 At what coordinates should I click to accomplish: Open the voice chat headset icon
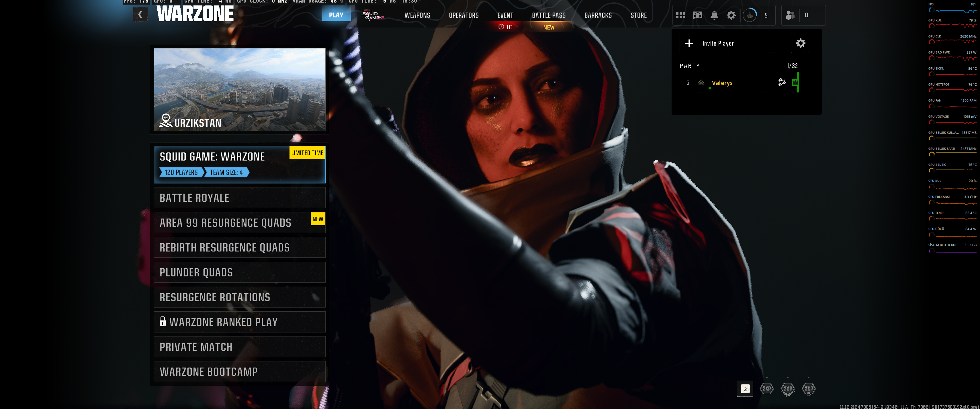(x=697, y=15)
